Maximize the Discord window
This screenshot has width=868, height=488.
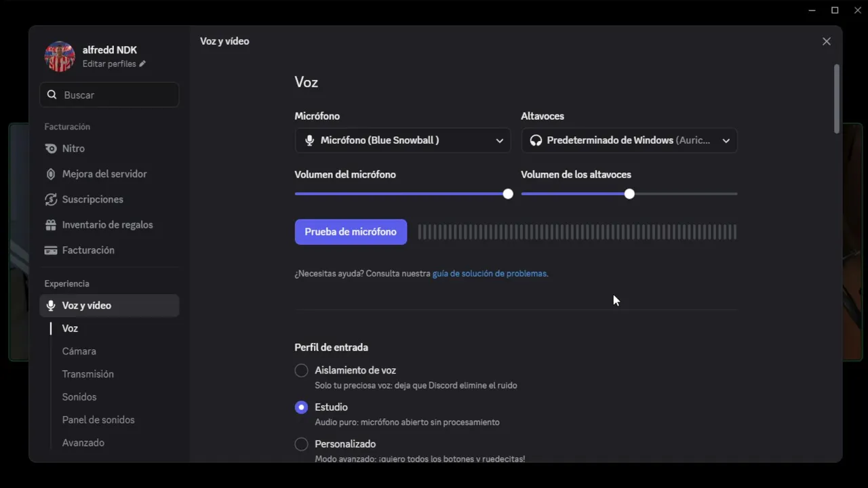835,10
